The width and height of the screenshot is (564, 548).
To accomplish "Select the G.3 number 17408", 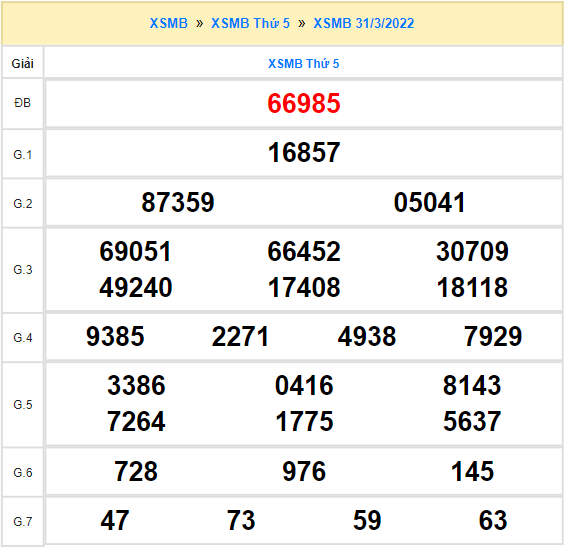I will point(304,288).
